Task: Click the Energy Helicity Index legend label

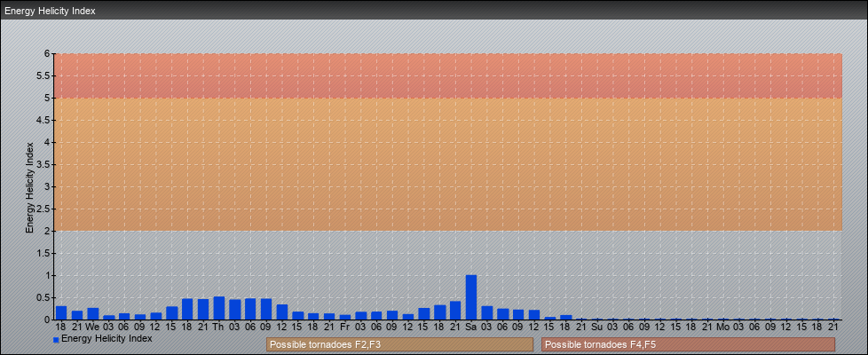Action: 107,338
